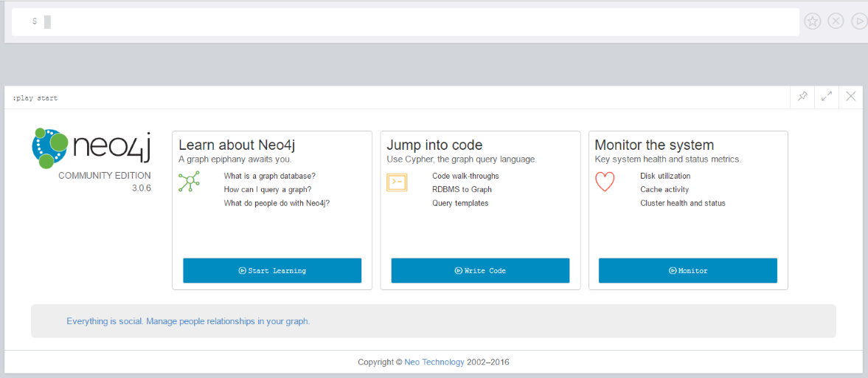
Task: Click the orange code terminal icon
Action: point(397,182)
